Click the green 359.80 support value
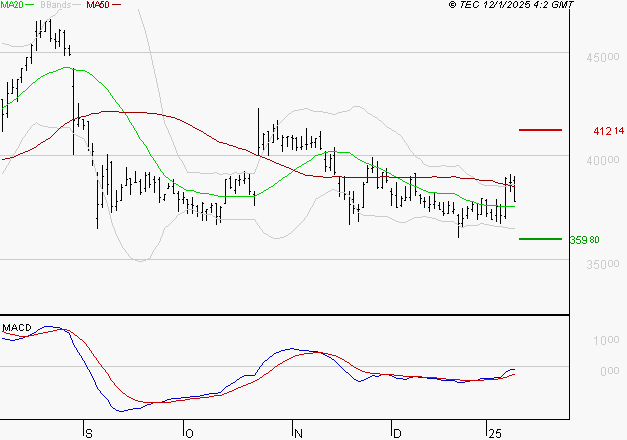627x440 pixels. point(584,240)
